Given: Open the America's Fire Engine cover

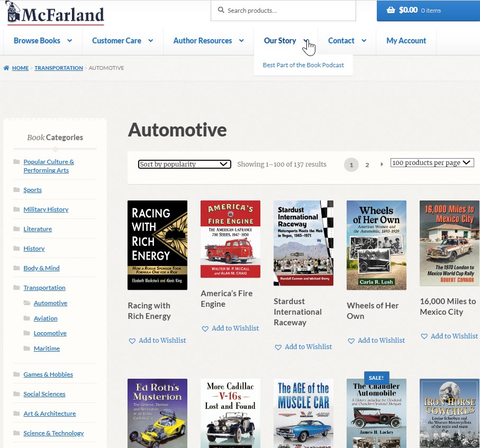Looking at the screenshot, I should click(x=231, y=239).
